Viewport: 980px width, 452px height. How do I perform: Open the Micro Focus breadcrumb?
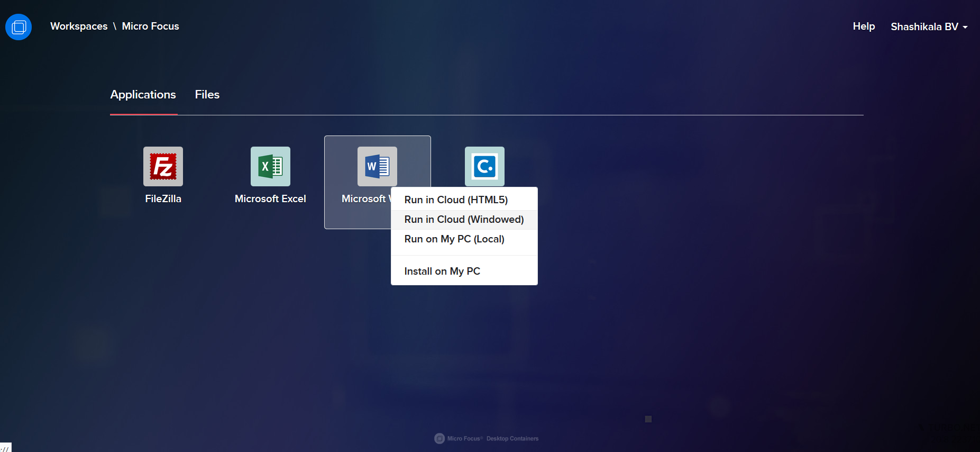[151, 26]
